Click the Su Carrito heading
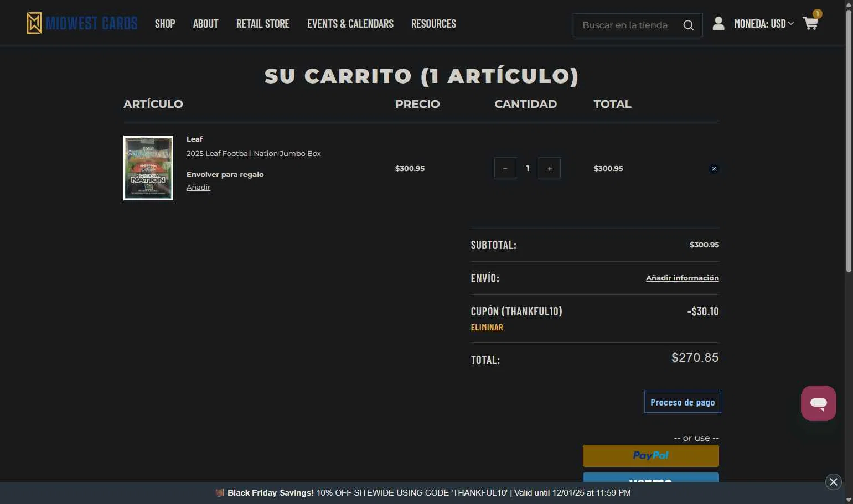 point(421,76)
